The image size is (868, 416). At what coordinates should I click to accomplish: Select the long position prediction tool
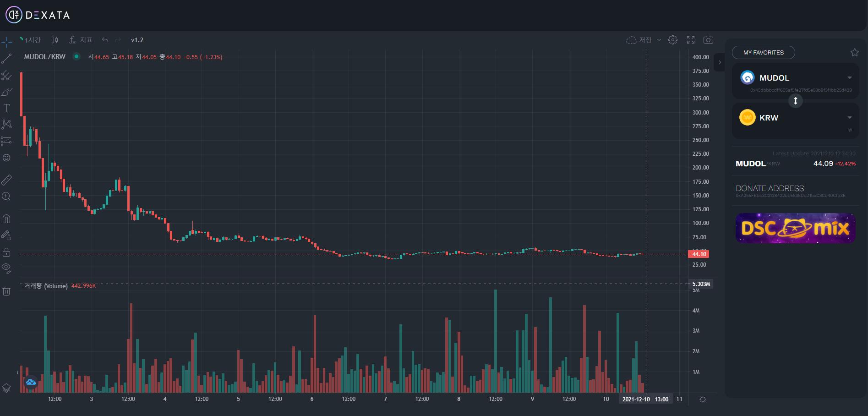coord(6,141)
